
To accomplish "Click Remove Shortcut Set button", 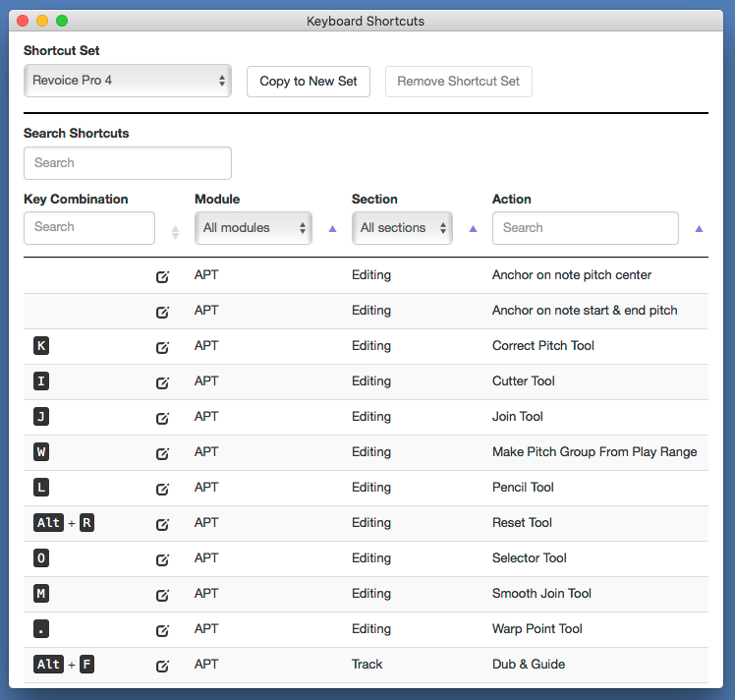I will [458, 82].
